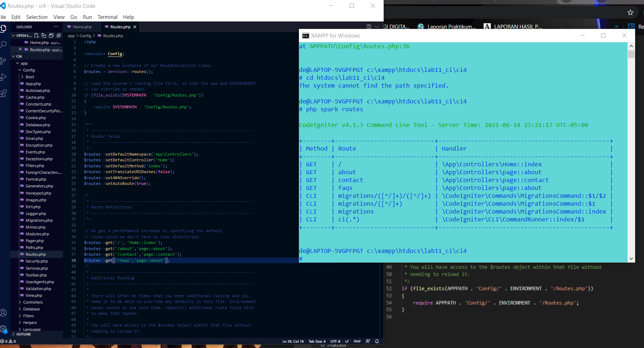This screenshot has height=348, width=644.
Task: Save all files using the Save All icon
Action: point(51,35)
